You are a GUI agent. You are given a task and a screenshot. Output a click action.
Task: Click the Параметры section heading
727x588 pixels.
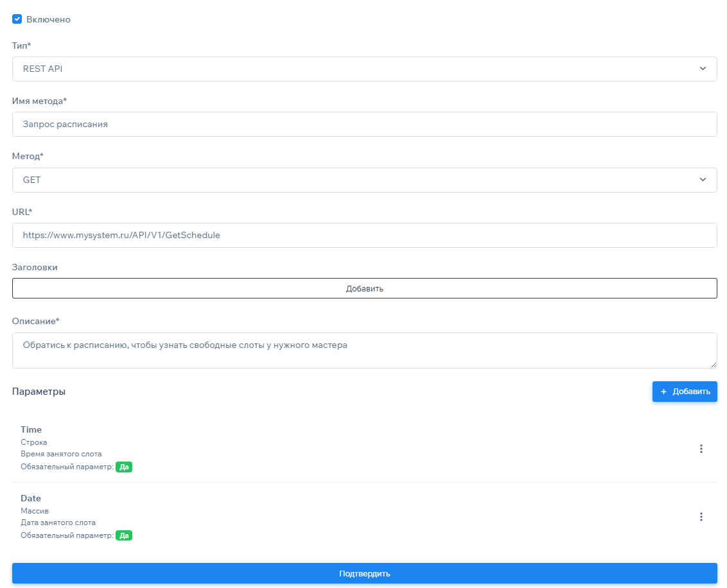39,392
